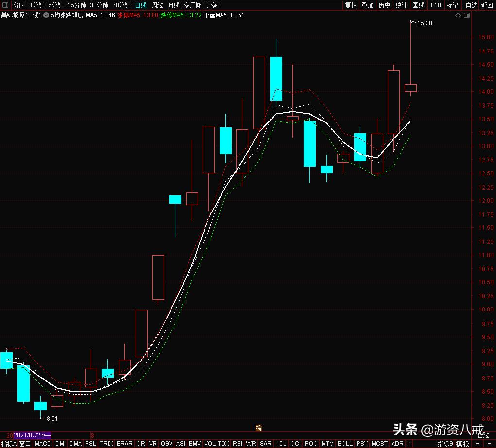Select the VOL-TDX indicator tab
The height and width of the screenshot is (448, 496).
pyautogui.click(x=217, y=444)
